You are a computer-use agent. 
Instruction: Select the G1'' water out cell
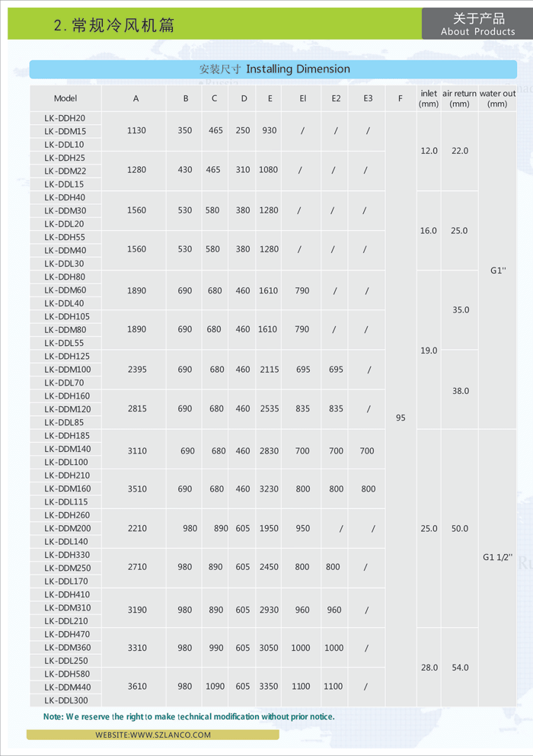[498, 271]
